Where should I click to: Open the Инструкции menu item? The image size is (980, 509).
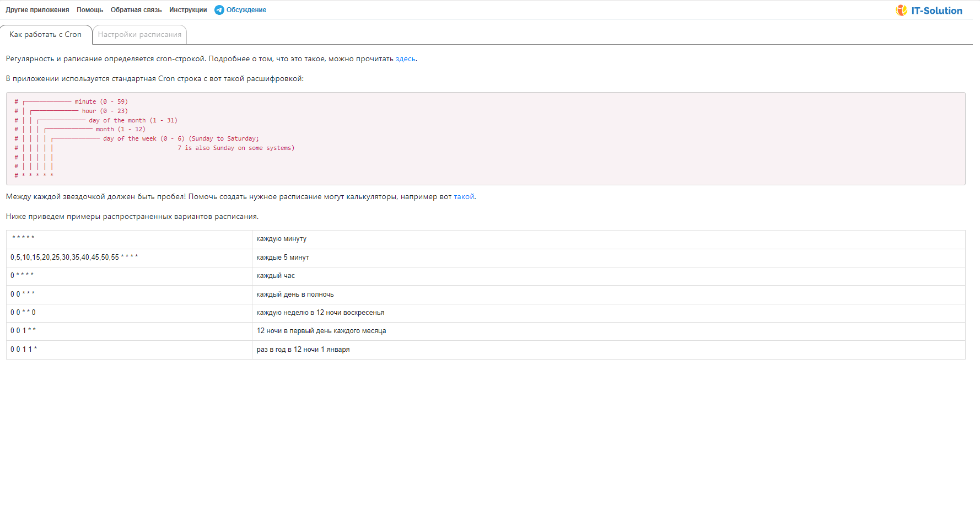pyautogui.click(x=188, y=10)
